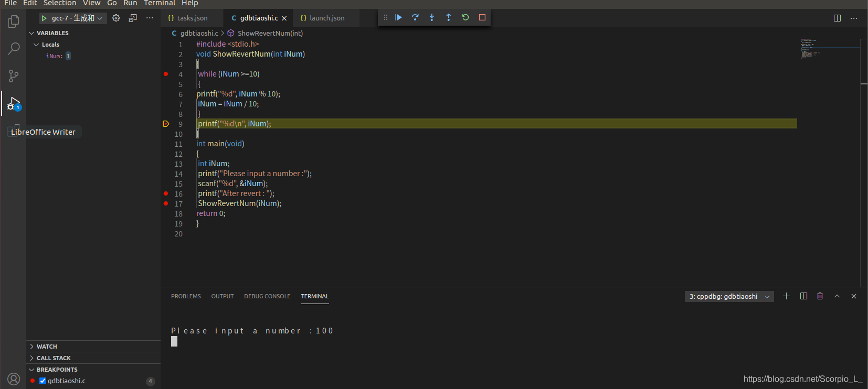
Task: Open sidebar More Actions ellipsis
Action: tap(150, 18)
